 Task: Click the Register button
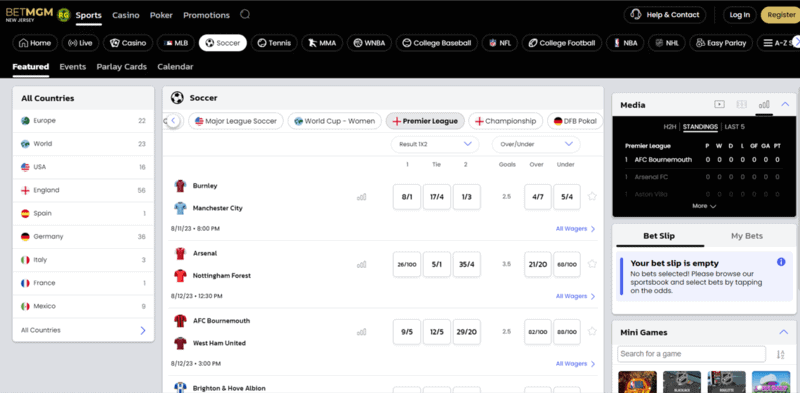781,15
